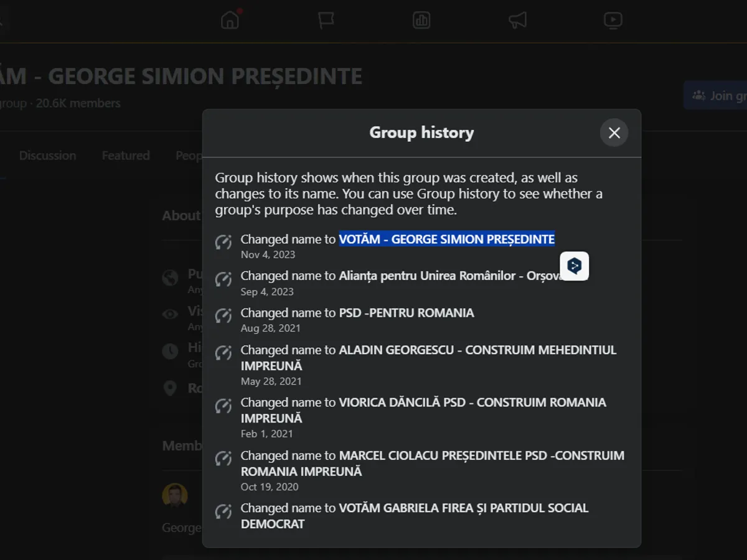The image size is (747, 560).
Task: Close the Group history dialog
Action: (x=614, y=133)
